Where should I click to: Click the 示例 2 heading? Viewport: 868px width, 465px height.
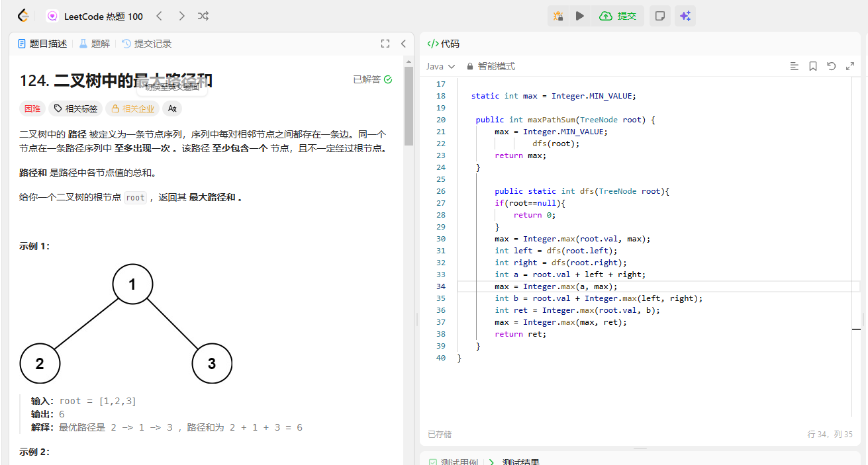point(34,452)
